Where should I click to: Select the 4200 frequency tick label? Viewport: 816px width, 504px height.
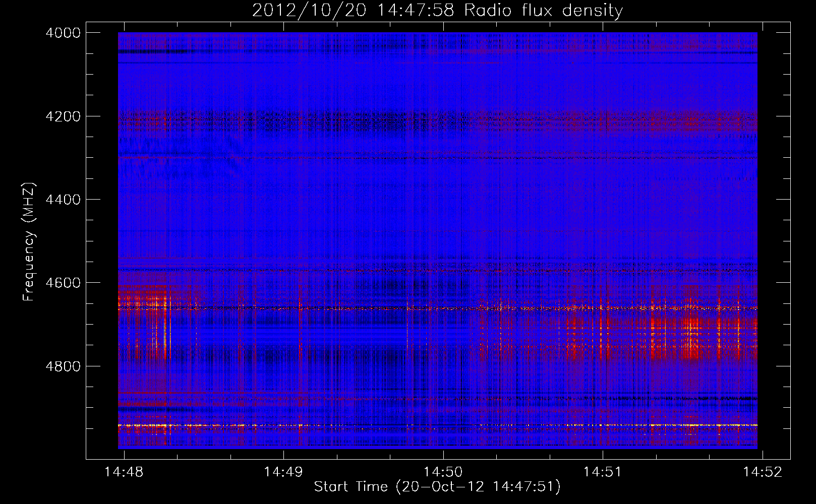point(63,116)
